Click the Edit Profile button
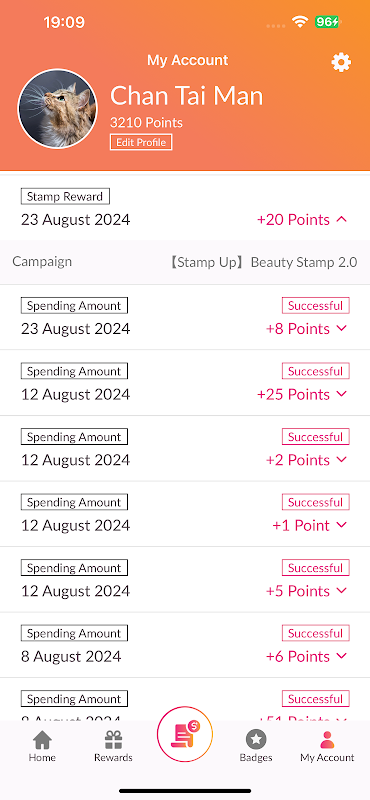The width and height of the screenshot is (370, 800). tap(141, 142)
